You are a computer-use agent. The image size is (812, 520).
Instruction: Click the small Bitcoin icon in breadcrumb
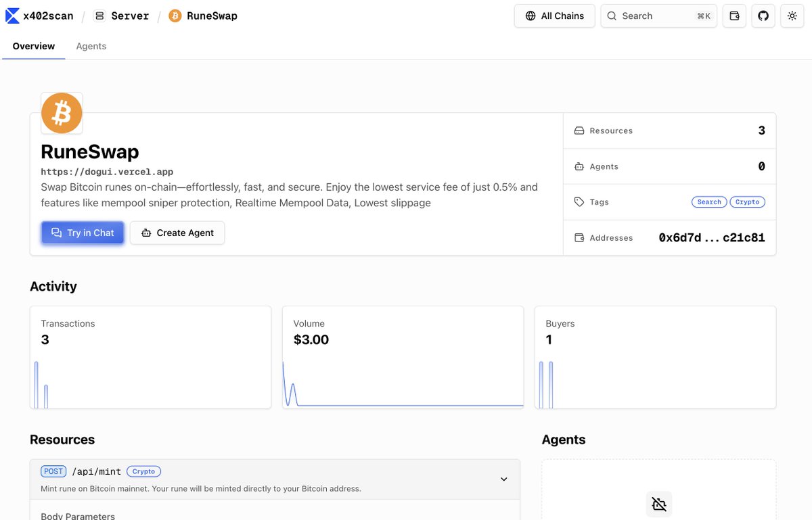pos(175,16)
